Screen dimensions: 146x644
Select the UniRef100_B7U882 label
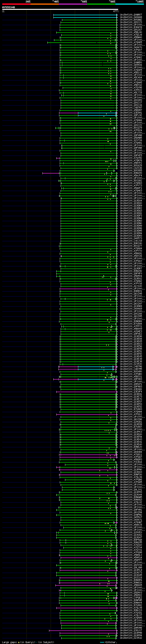[131, 605]
